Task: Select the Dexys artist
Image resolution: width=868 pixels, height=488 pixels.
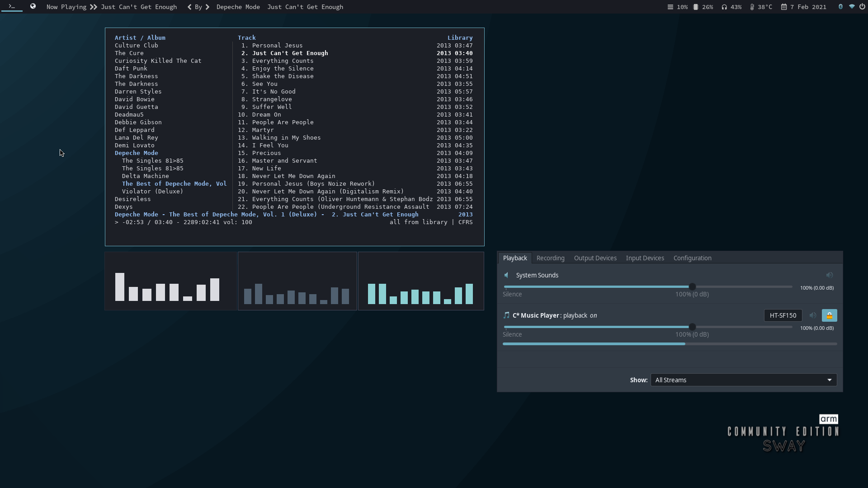Action: 123,207
